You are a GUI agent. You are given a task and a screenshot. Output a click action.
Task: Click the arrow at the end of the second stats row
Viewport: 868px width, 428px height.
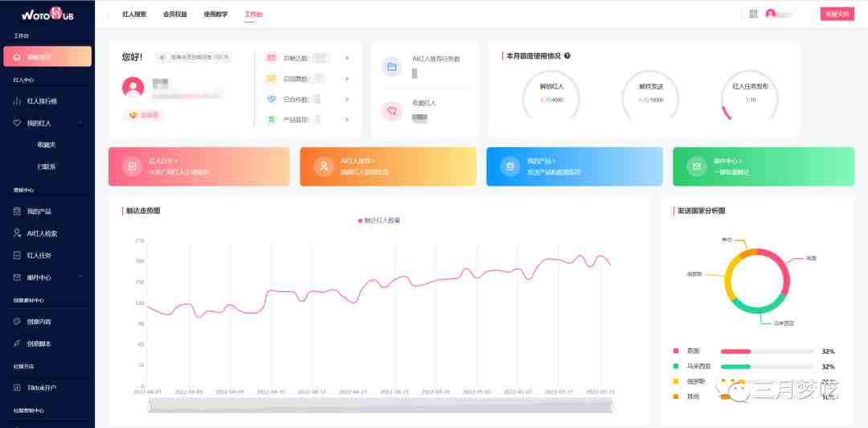(x=347, y=79)
